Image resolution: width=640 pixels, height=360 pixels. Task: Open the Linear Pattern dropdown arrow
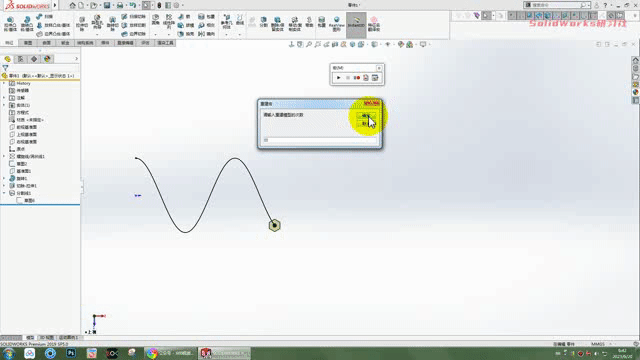point(169,34)
